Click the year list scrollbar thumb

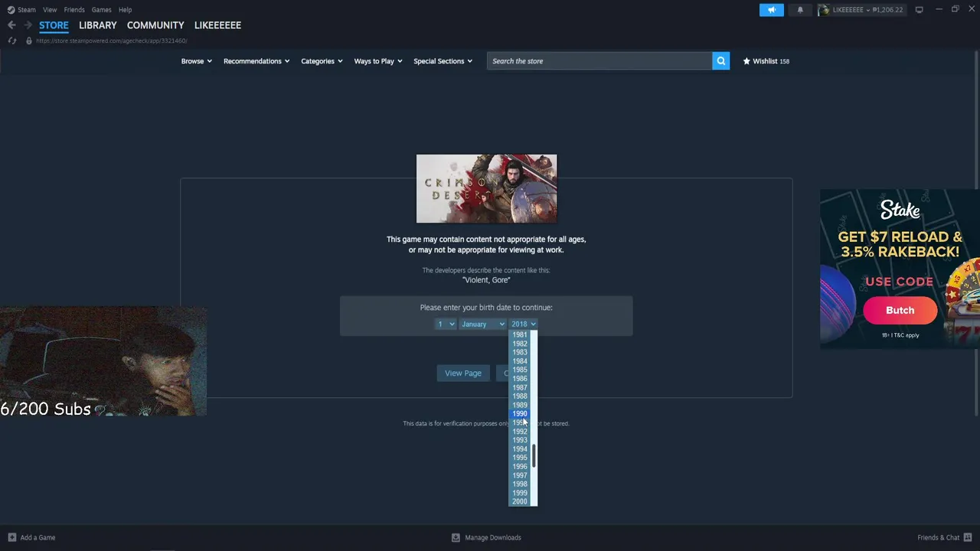click(534, 456)
